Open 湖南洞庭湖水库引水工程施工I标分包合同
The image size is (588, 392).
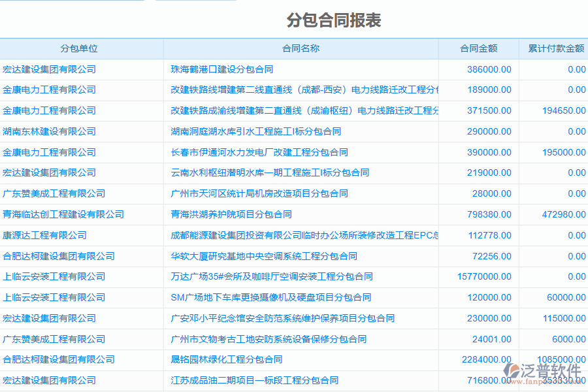pos(246,131)
